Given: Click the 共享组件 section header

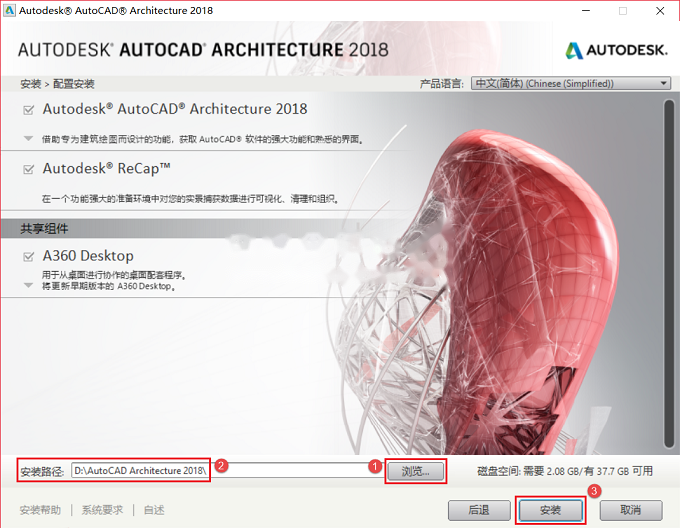Looking at the screenshot, I should tap(44, 228).
